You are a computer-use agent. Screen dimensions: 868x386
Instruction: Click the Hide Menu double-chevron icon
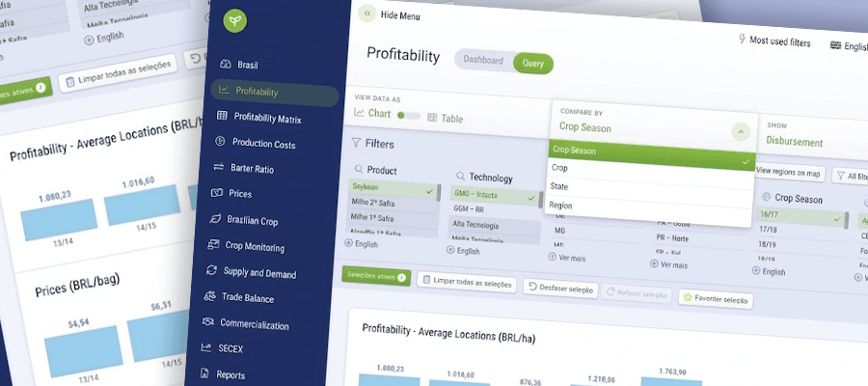point(367,14)
